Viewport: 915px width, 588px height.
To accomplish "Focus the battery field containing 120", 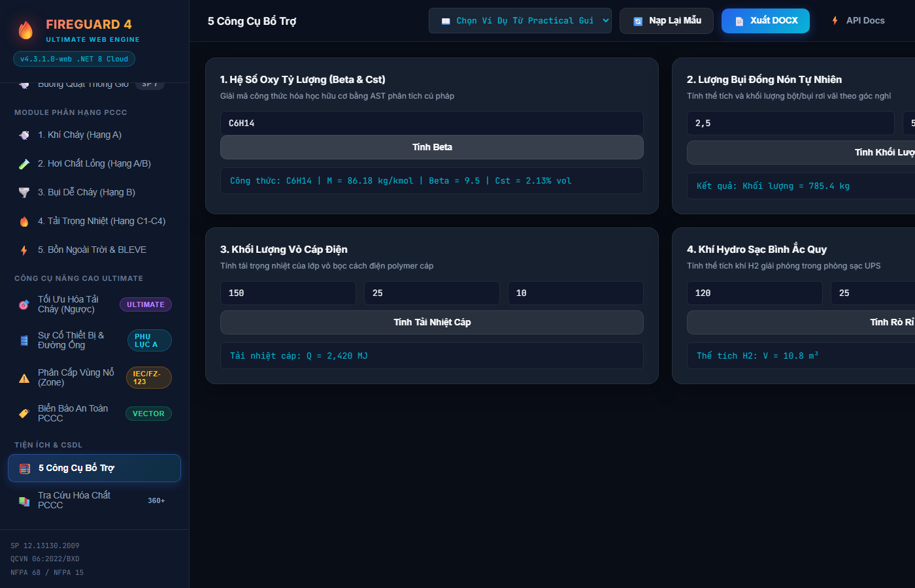I will point(755,293).
